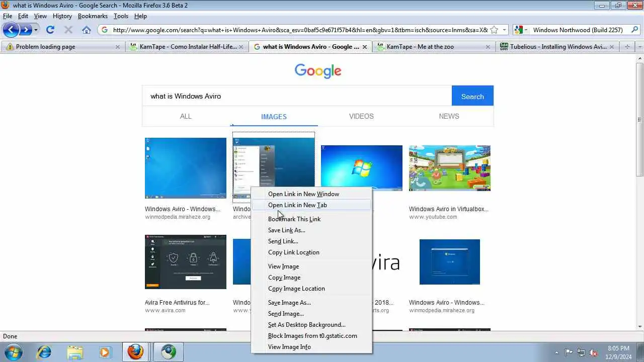Screen dimensions: 644x362
Task: Reload the current page
Action: (x=50, y=30)
